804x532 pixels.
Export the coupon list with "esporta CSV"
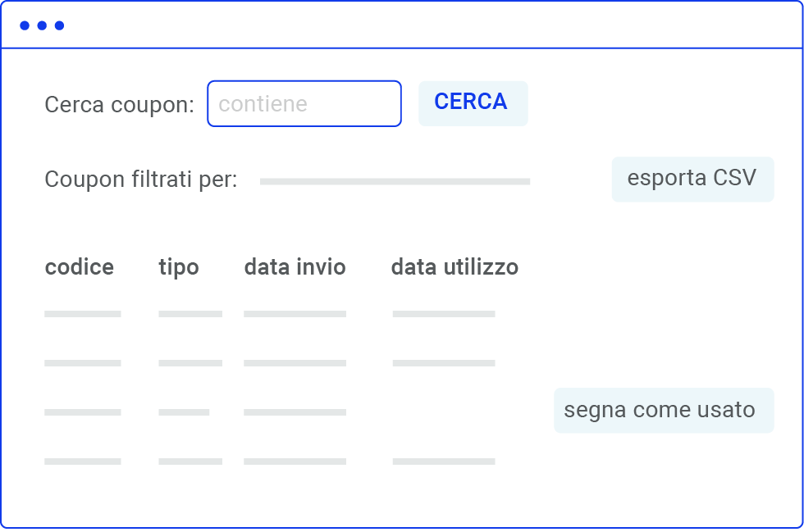point(692,179)
